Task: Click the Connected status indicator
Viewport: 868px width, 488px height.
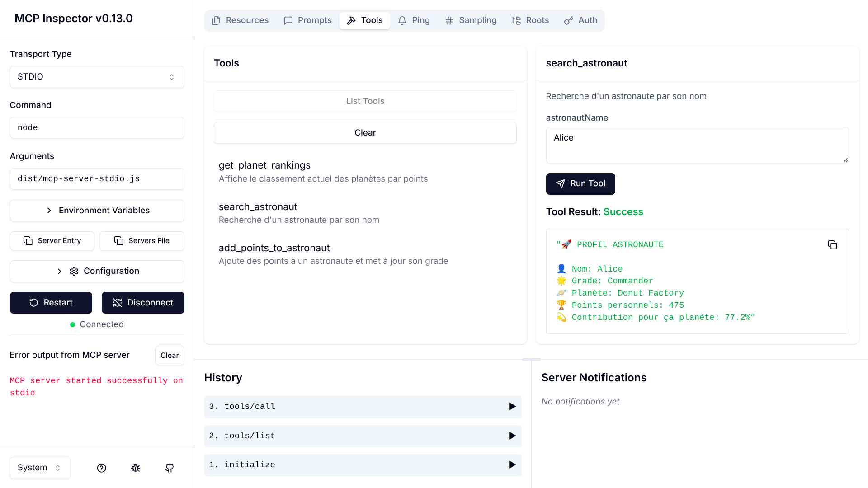Action: coord(97,324)
